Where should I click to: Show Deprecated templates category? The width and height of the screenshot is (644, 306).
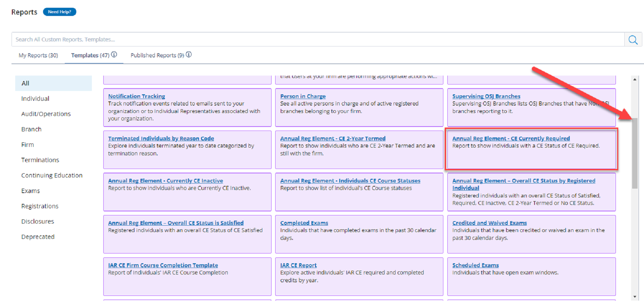click(x=38, y=237)
